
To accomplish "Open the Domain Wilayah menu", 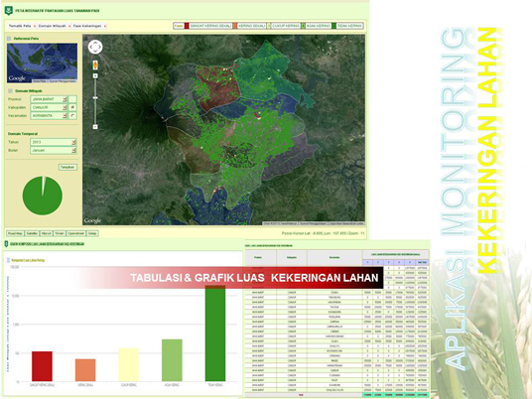I will coord(52,26).
